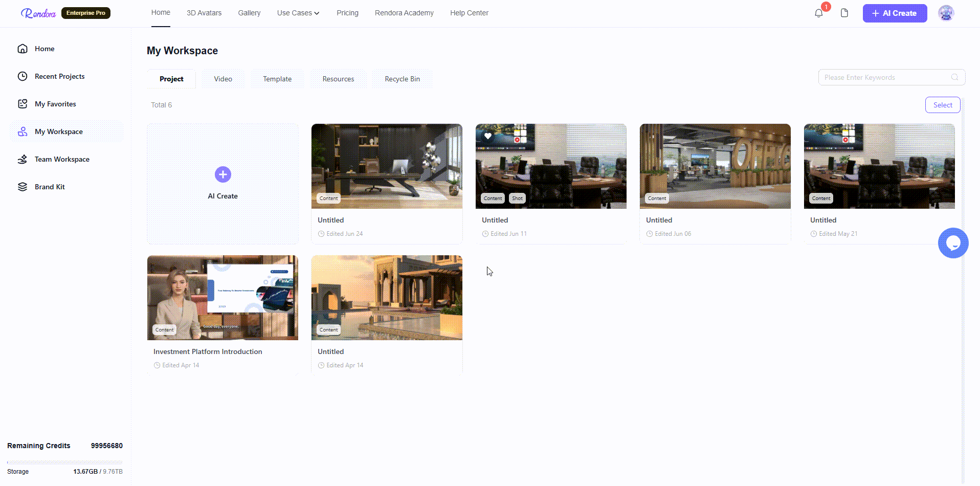Click the Select button
The image size is (980, 486).
pos(943,105)
